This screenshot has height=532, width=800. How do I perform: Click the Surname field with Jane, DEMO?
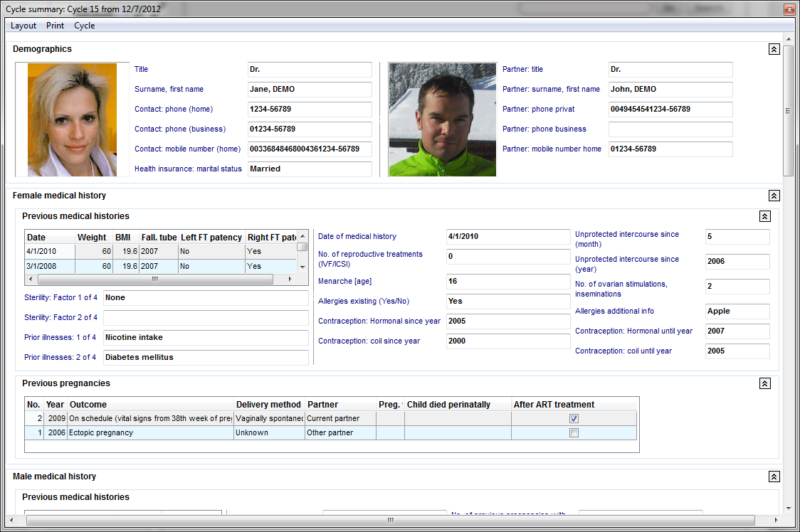point(310,90)
